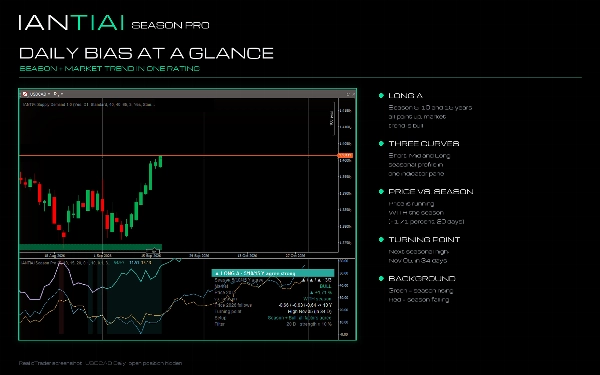Image resolution: width=600 pixels, height=375 pixels.
Task: Open the timeframe dropdown beside USDCAD
Action: tap(58, 94)
